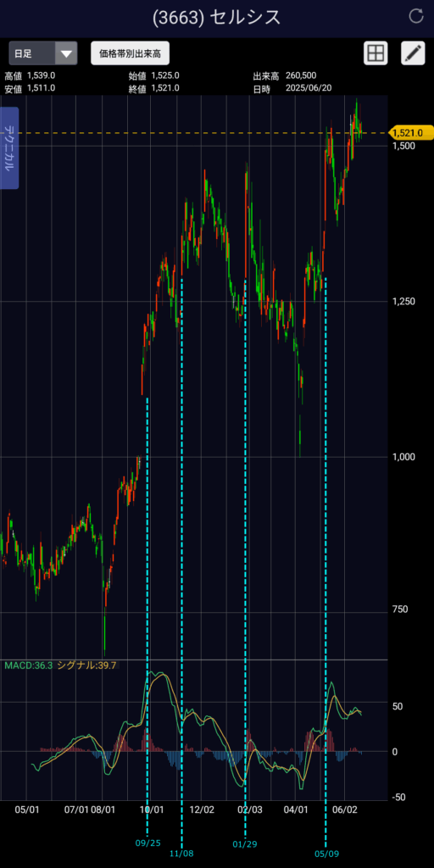434x868 pixels.
Task: Select the pencil drawing tool icon
Action: pos(413,53)
